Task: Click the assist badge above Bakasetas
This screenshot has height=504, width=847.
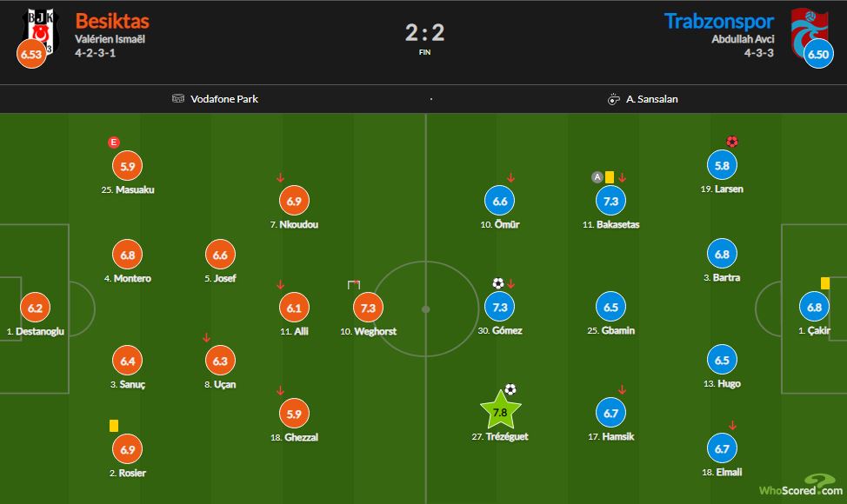Action: click(597, 177)
